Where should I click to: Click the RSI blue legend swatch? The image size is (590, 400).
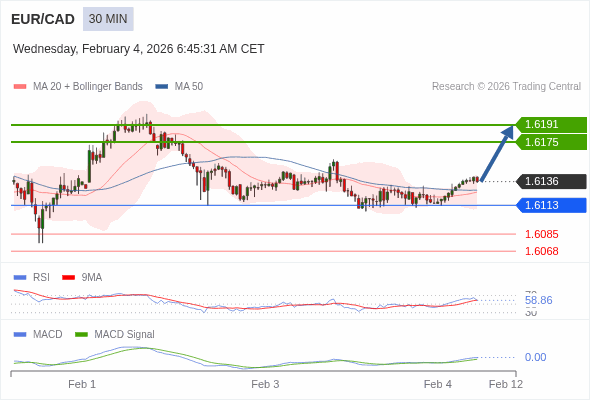[20, 278]
